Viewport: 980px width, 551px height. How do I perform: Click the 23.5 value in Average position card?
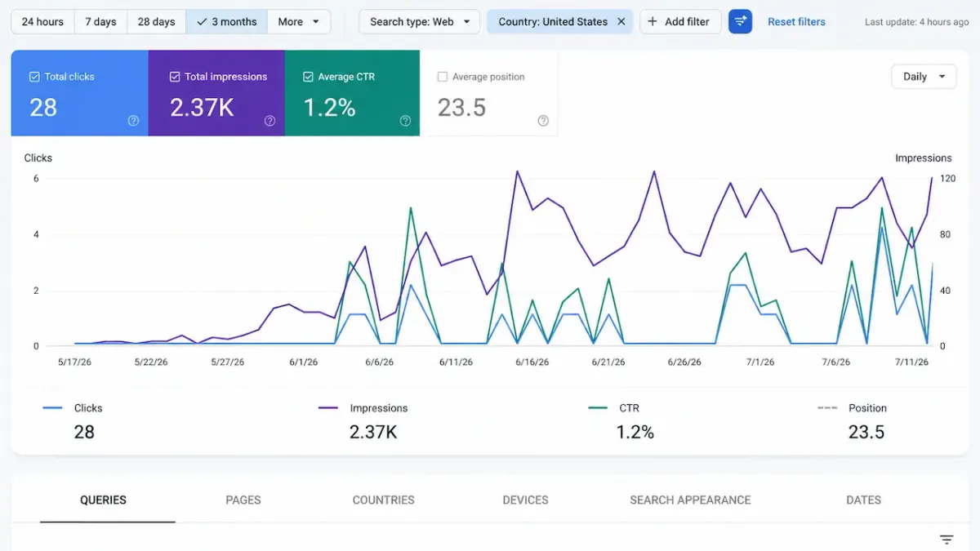click(461, 108)
